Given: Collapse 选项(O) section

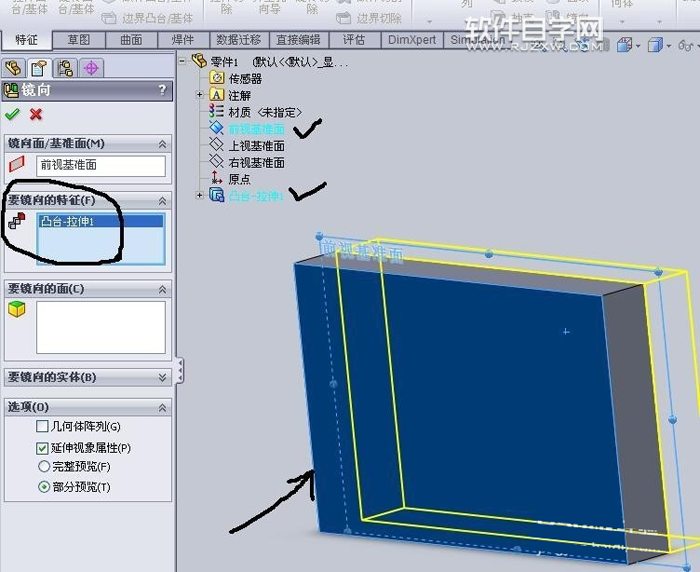Looking at the screenshot, I should point(162,408).
